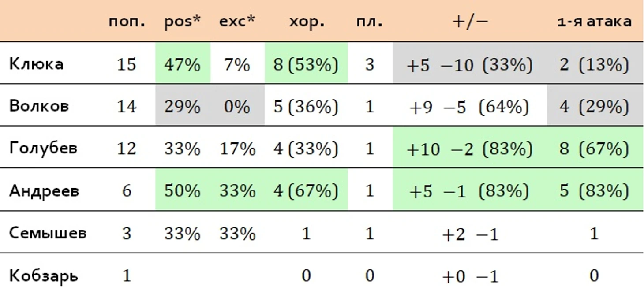This screenshot has height=294, width=644.
Task: Click Клюка's gray "+5 −10 (33%)" cell
Action: pos(469,64)
